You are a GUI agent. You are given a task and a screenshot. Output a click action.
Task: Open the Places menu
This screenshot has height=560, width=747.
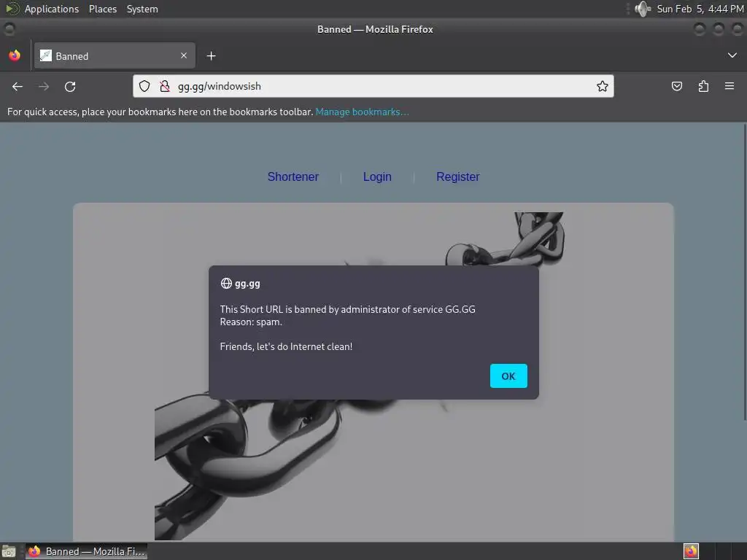click(102, 9)
